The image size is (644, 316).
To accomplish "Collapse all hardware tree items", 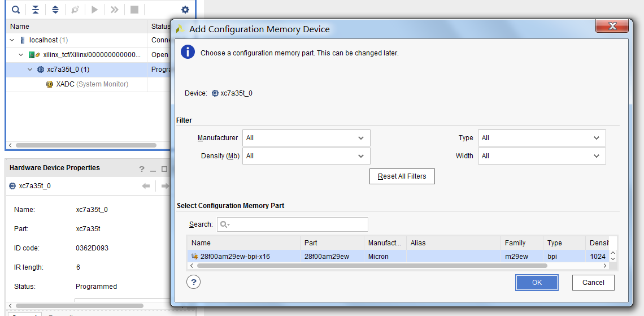I will click(x=36, y=10).
